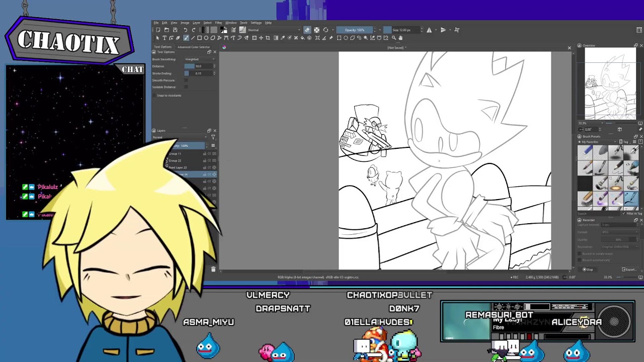Create a new document from the toolbar
Image resolution: width=644 pixels, height=362 pixels.
point(158,30)
